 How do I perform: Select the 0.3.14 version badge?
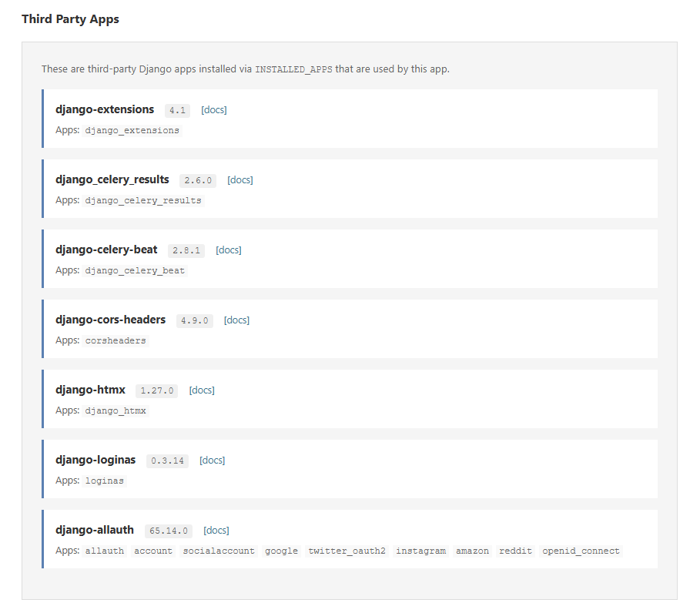pos(167,461)
